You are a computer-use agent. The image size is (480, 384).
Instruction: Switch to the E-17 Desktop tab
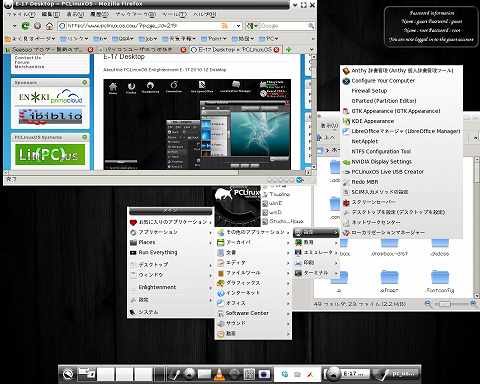pos(235,50)
